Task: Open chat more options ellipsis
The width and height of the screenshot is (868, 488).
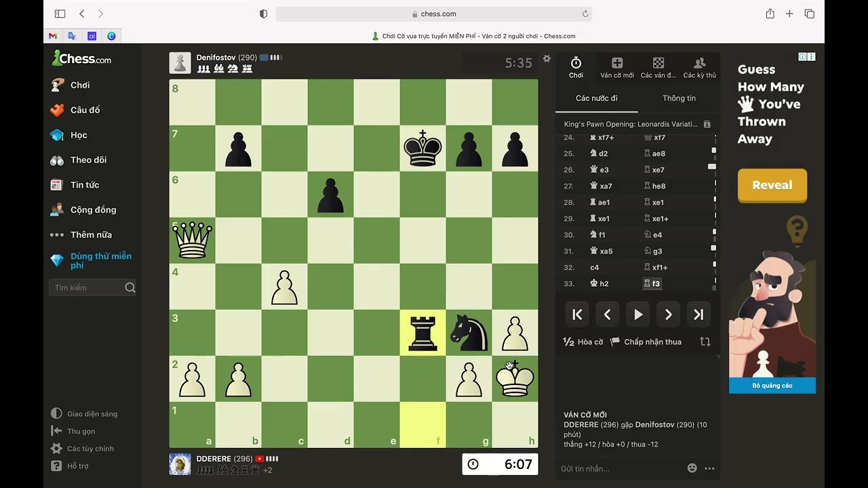Action: [709, 468]
